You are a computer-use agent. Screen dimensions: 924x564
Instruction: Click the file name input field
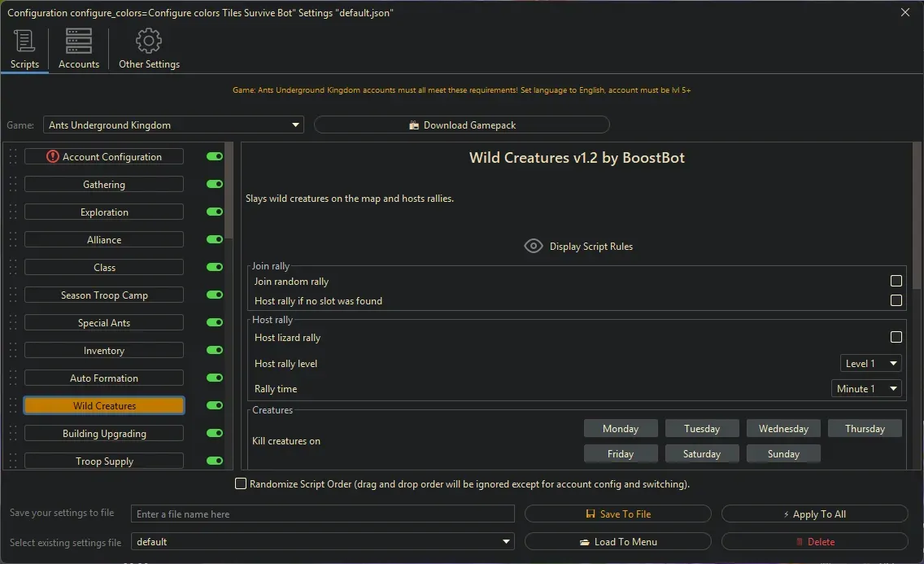[323, 514]
